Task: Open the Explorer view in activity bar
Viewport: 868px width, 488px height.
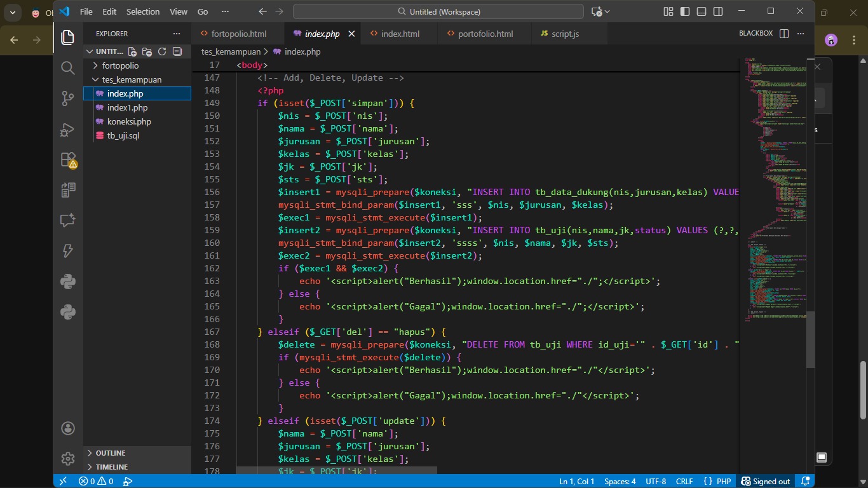Action: (68, 37)
